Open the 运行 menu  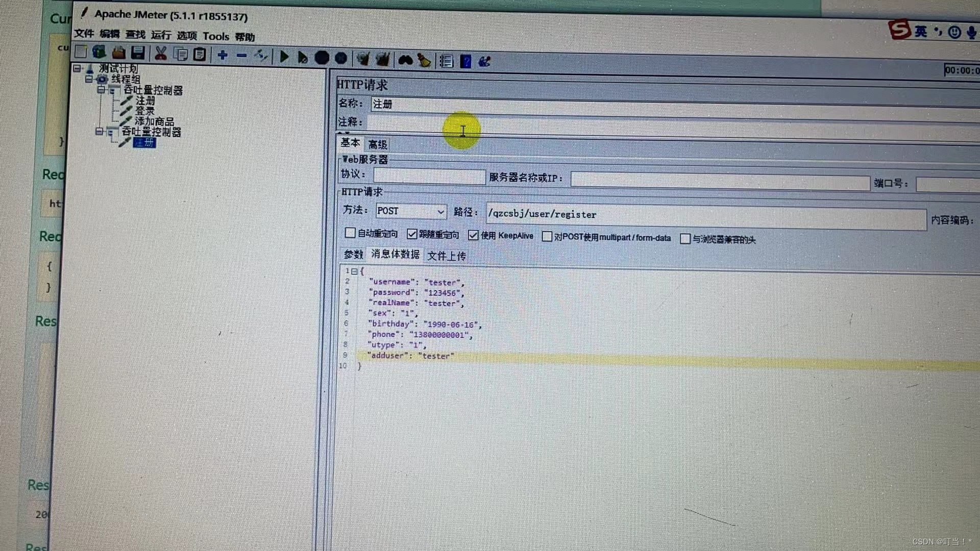pyautogui.click(x=161, y=35)
